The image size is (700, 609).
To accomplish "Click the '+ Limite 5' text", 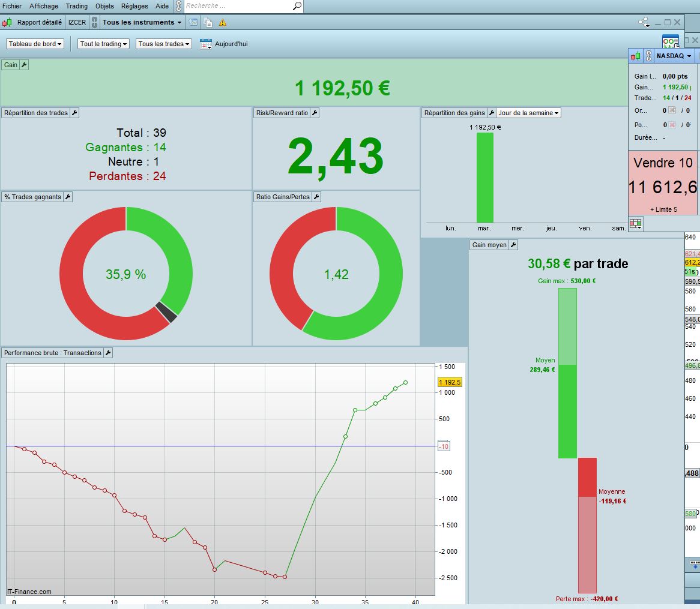I will tap(663, 209).
